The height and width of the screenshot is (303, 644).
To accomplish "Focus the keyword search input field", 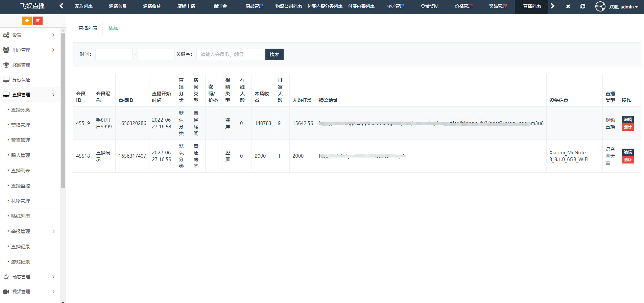I will coord(230,54).
